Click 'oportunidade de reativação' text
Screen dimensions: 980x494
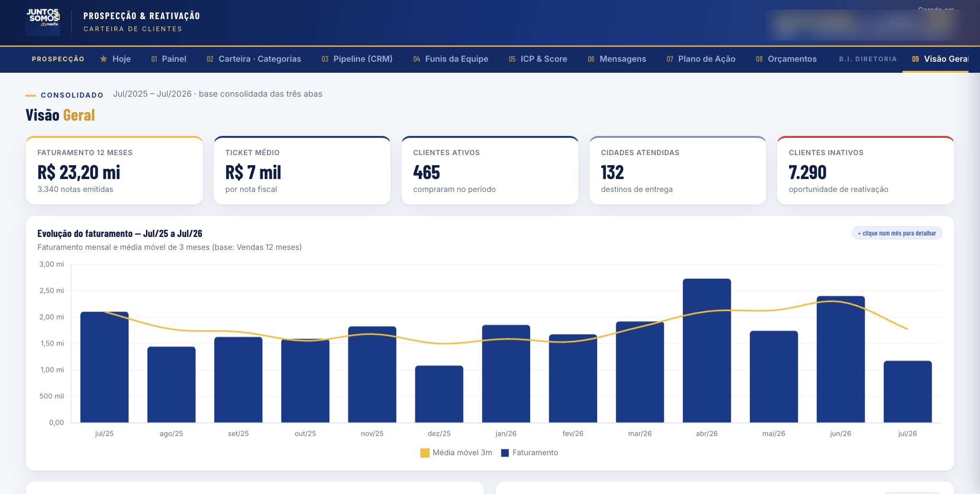(x=838, y=190)
